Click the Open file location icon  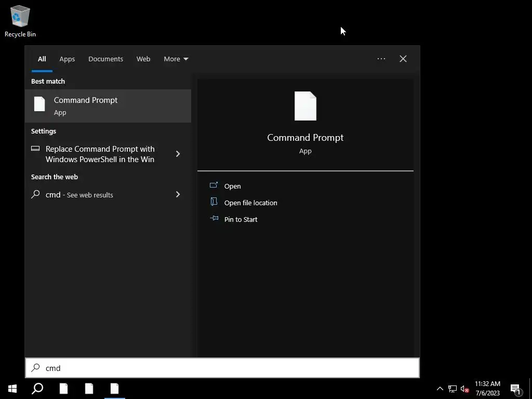[214, 202]
